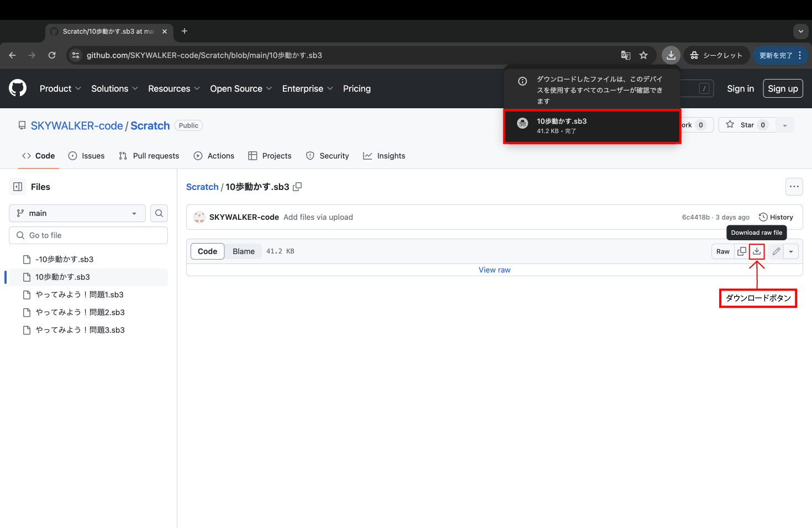Close the Scratch browser tab
The image size is (812, 528).
(165, 31)
